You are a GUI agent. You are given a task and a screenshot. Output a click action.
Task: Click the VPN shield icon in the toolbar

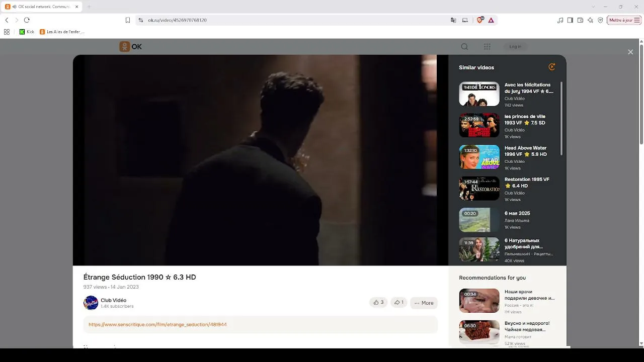point(600,20)
